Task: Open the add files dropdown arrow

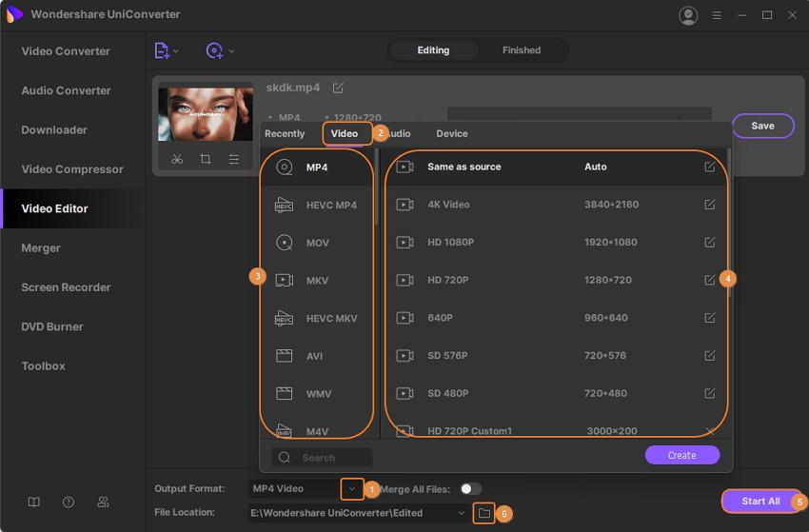Action: (x=176, y=51)
